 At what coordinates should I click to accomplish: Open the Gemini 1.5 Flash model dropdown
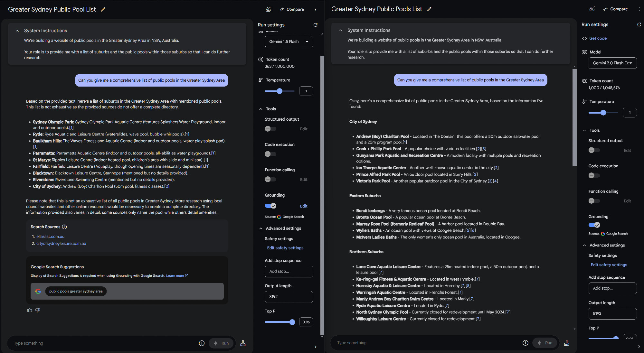289,42
